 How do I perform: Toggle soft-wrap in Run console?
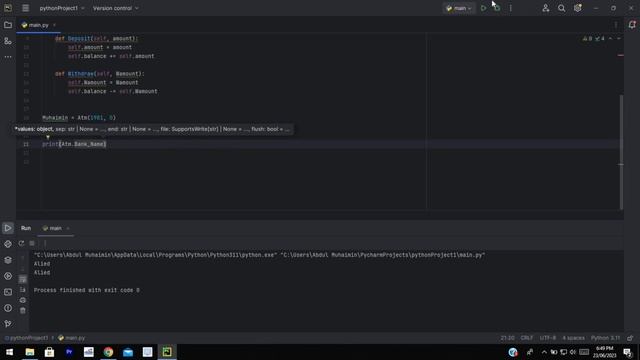click(23, 280)
